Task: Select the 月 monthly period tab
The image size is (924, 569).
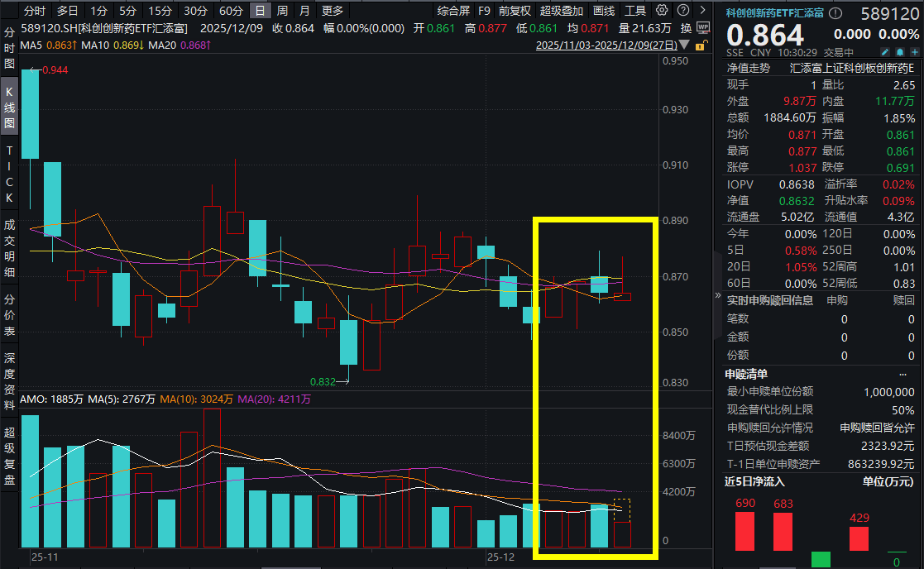Action: (x=304, y=11)
